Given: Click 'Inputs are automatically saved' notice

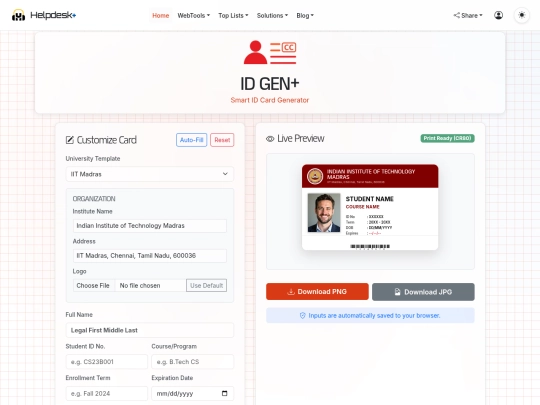Looking at the screenshot, I should tap(370, 315).
